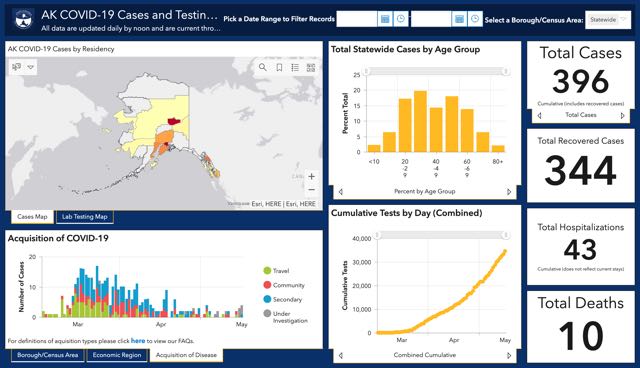640x368 pixels.
Task: Toggle the Travel legend series
Action: tap(277, 270)
